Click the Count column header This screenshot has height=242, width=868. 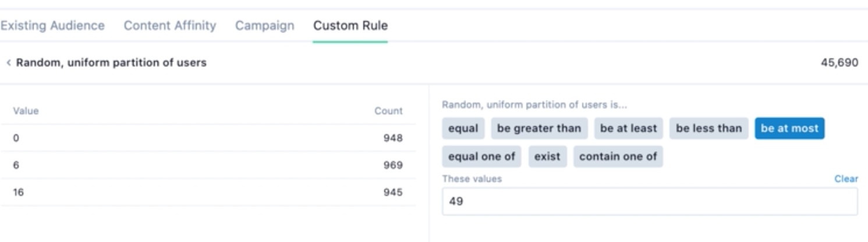(x=388, y=111)
